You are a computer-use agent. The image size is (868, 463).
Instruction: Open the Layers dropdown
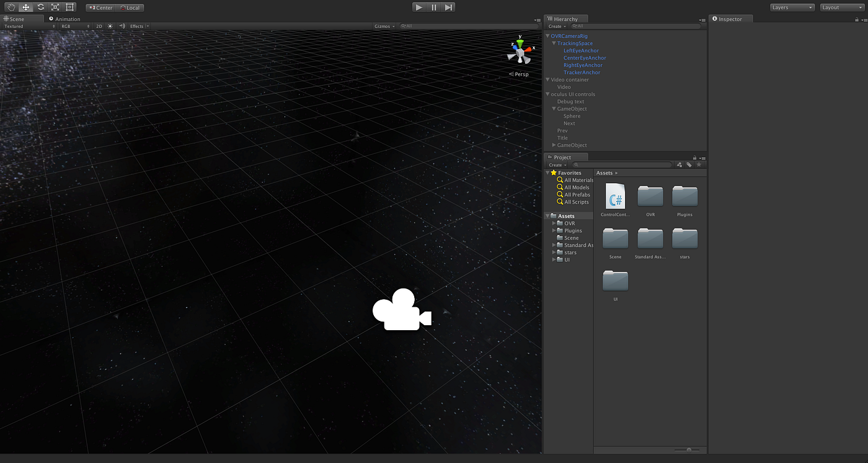click(x=792, y=7)
